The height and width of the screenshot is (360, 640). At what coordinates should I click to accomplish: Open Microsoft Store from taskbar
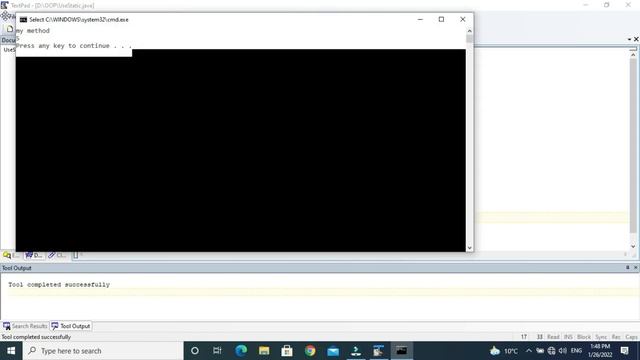click(287, 351)
